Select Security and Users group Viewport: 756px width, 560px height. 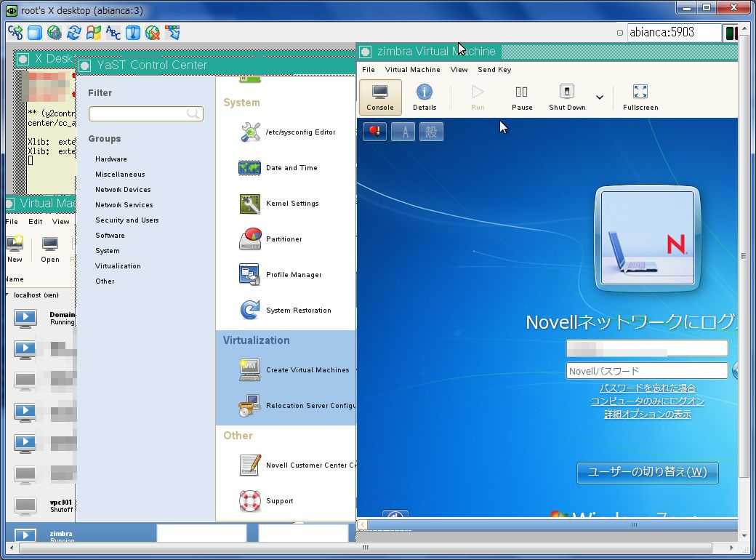tap(126, 220)
